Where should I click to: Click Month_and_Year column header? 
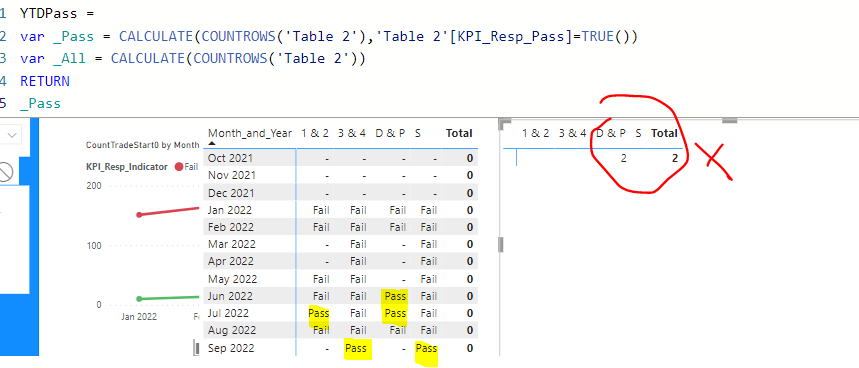(250, 133)
